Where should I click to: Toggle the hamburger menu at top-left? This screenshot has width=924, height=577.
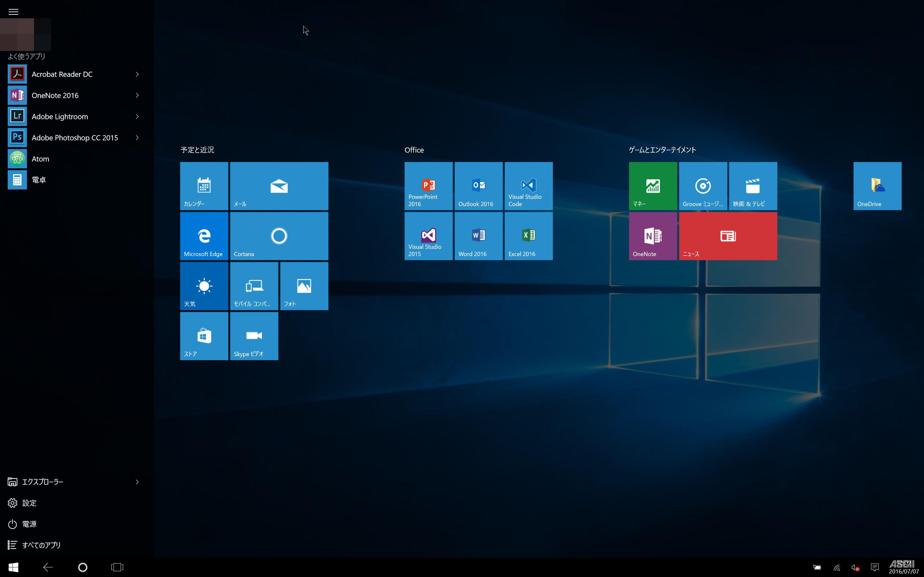[x=13, y=12]
